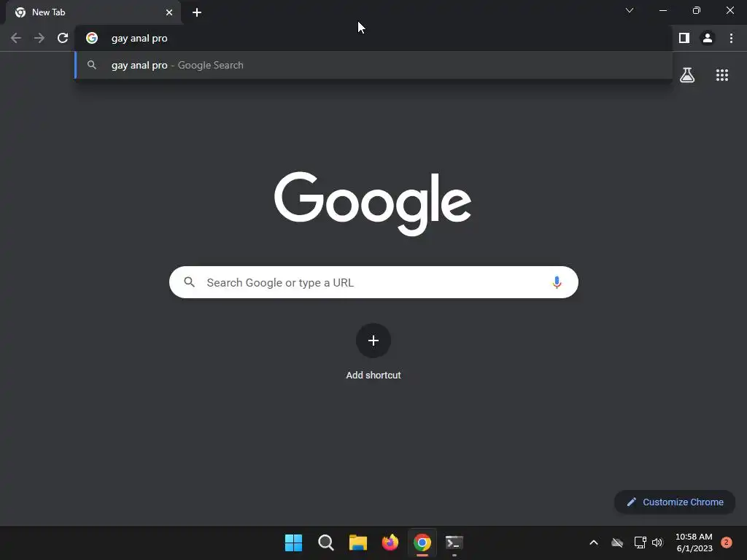Focus the Search Google or type a URL box
The width and height of the screenshot is (747, 560).
pyautogui.click(x=374, y=282)
